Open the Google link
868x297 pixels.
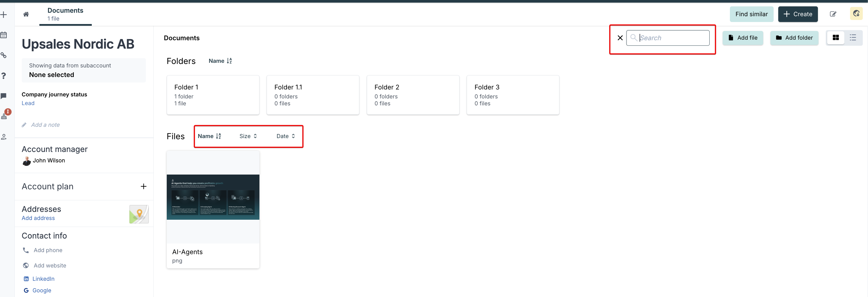[42, 290]
